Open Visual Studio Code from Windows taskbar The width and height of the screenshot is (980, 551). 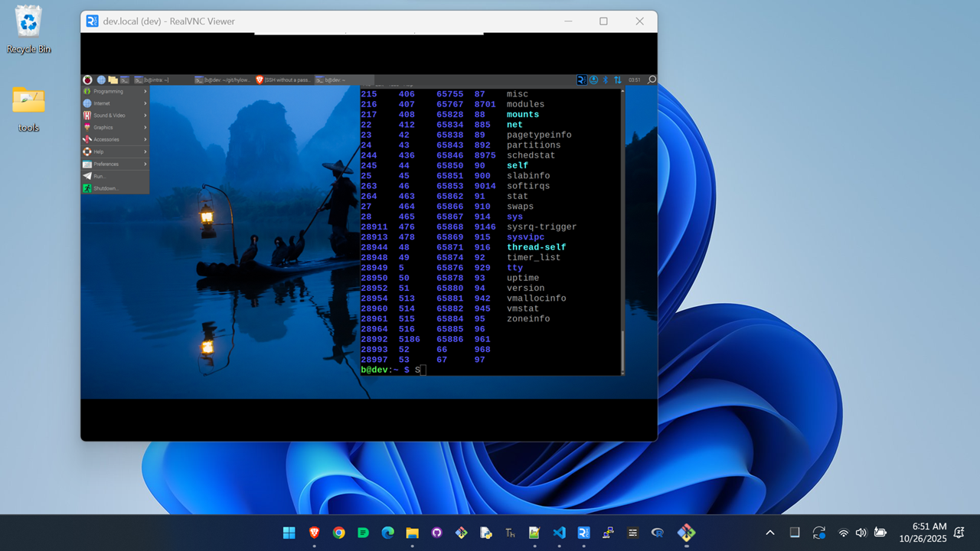[x=559, y=533]
